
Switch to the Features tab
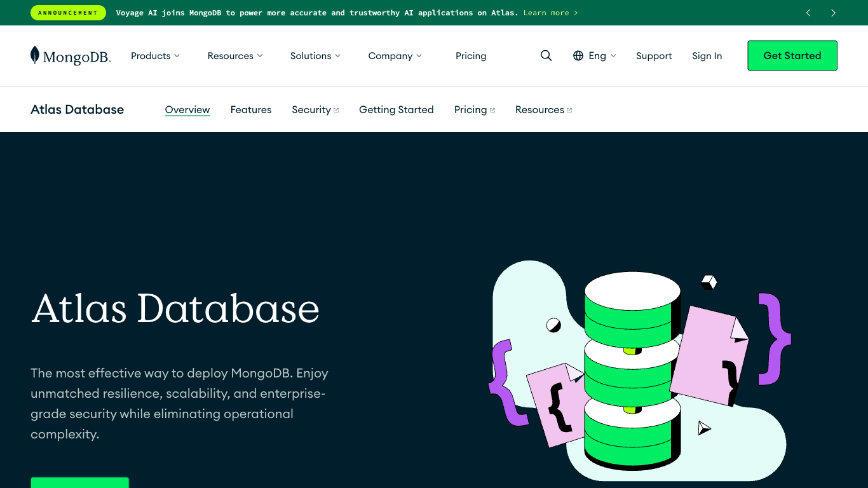(251, 110)
